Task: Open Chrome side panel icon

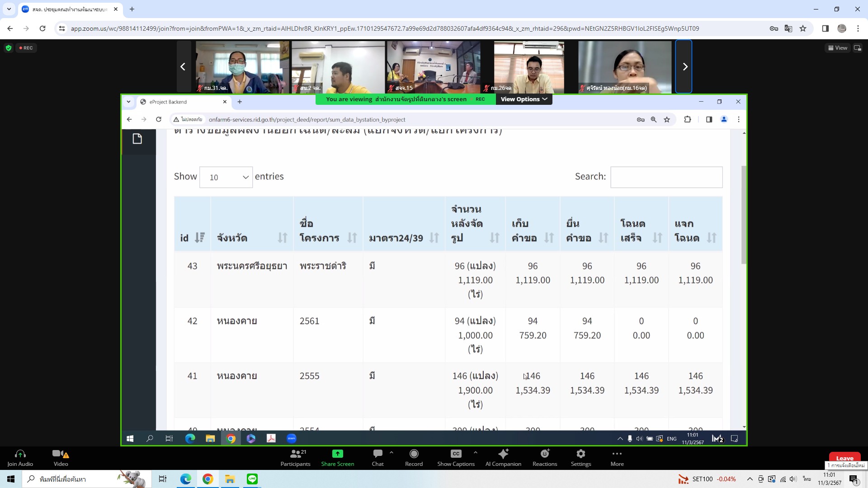Action: click(825, 28)
